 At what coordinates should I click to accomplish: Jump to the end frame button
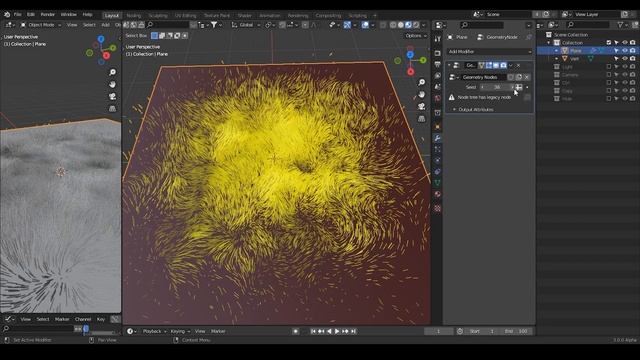coord(353,331)
